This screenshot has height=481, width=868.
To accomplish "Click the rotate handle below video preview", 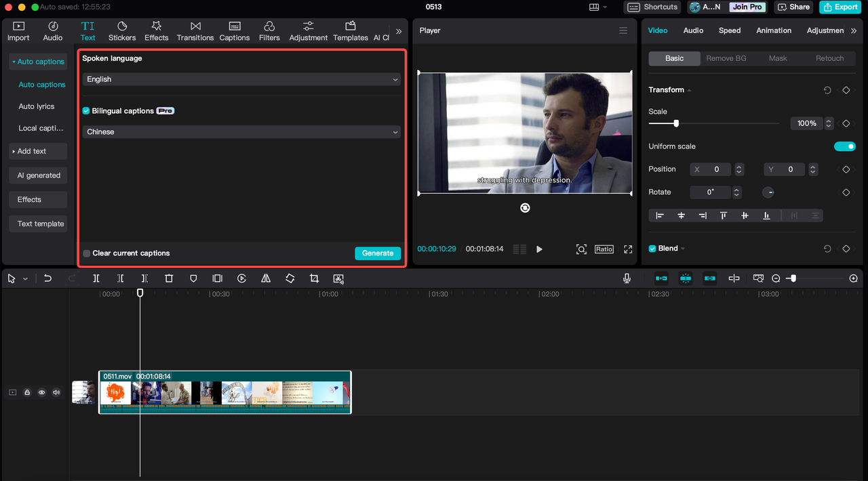I will [525, 208].
